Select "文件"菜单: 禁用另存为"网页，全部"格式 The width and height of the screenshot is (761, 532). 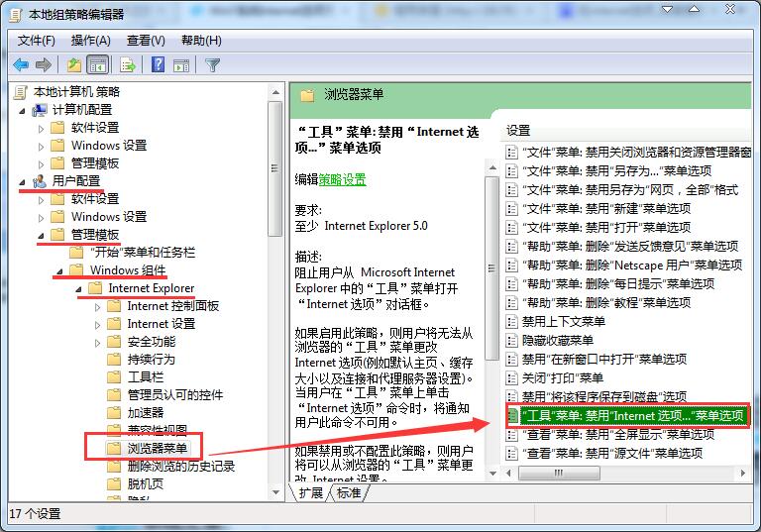coord(622,190)
